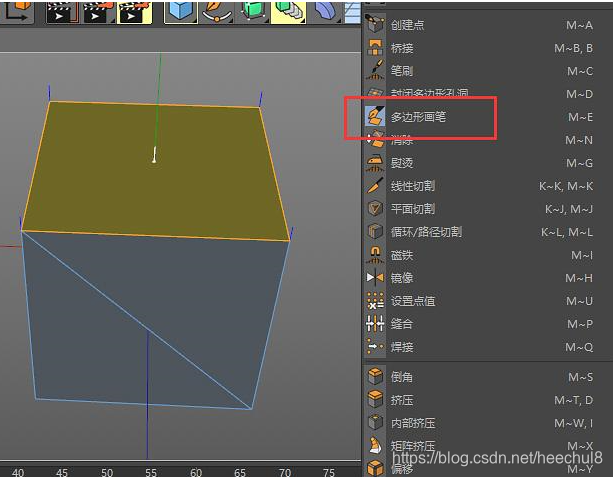Click frame 65 on the timeline ruler
Image resolution: width=613 pixels, height=477 pixels.
pos(240,472)
